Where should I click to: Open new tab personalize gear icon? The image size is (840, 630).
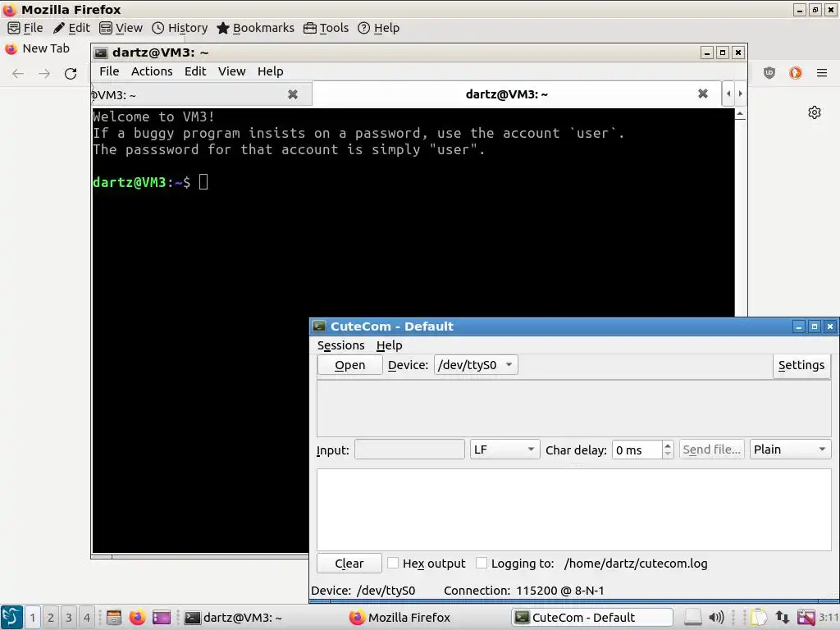tap(815, 112)
